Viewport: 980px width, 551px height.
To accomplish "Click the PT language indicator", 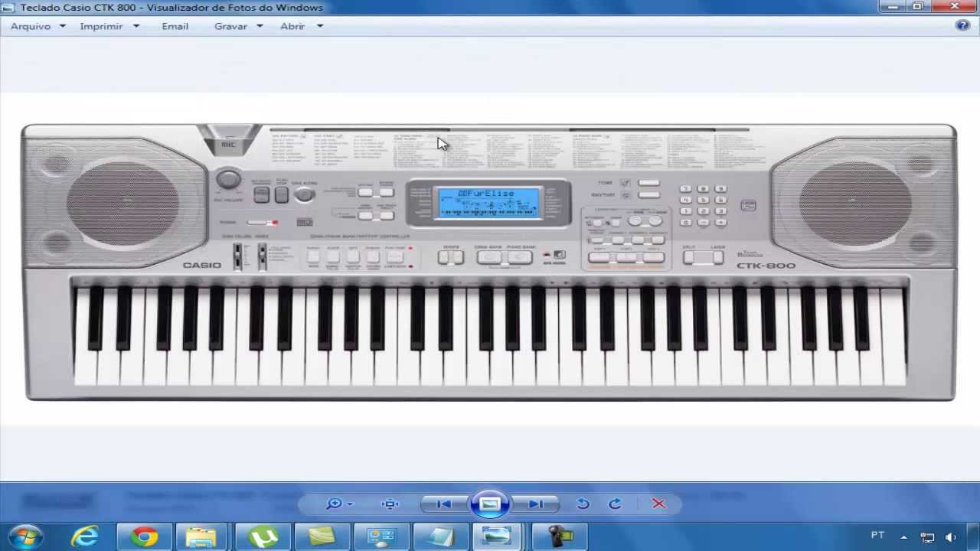I will coord(877,536).
